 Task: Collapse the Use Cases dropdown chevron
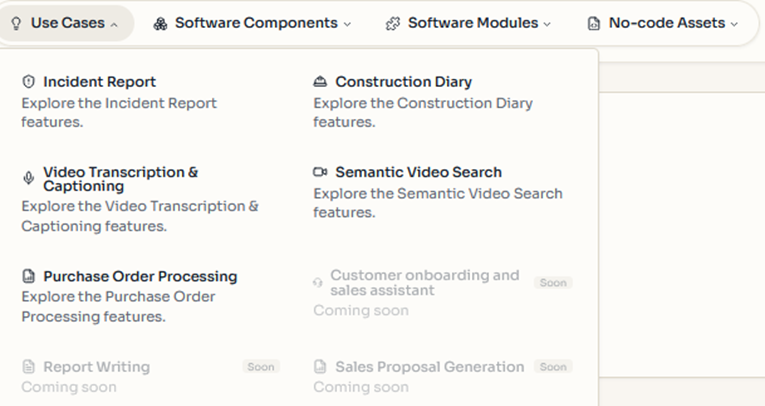coord(114,24)
